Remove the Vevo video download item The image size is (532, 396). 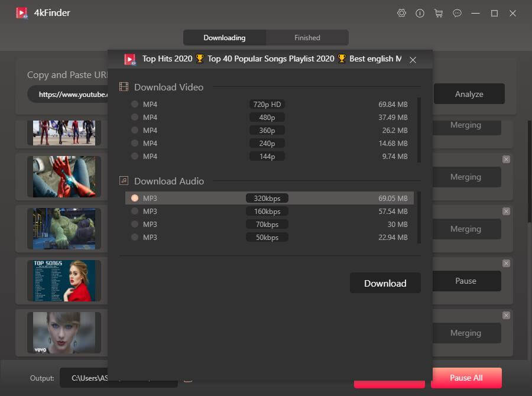point(506,316)
